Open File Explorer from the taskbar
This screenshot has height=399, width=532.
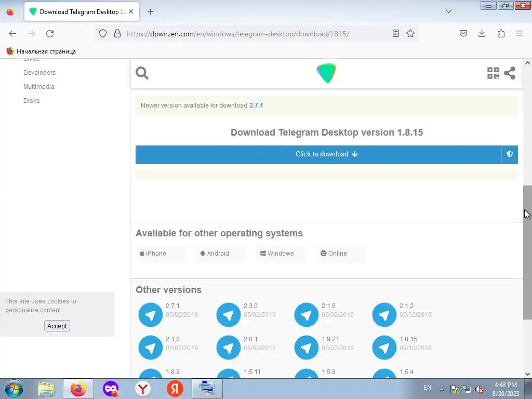coord(46,389)
